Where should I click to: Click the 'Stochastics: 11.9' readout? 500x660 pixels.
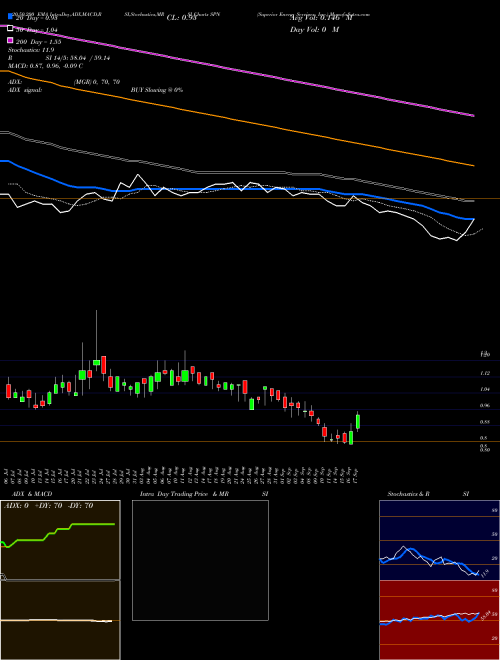(x=31, y=50)
